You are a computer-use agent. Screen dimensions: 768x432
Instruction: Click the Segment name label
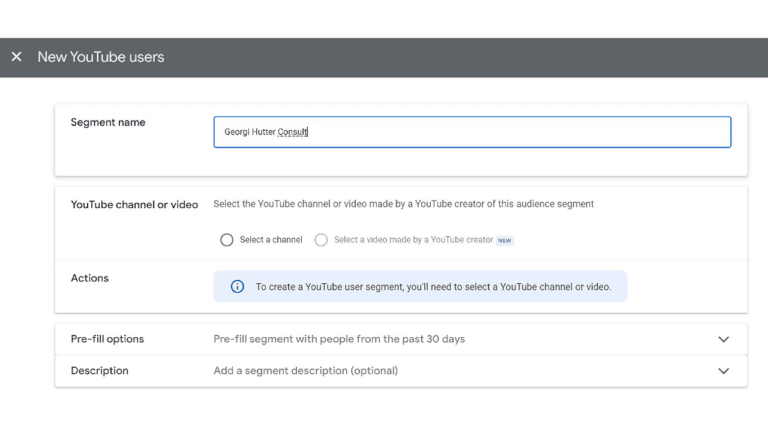(108, 122)
